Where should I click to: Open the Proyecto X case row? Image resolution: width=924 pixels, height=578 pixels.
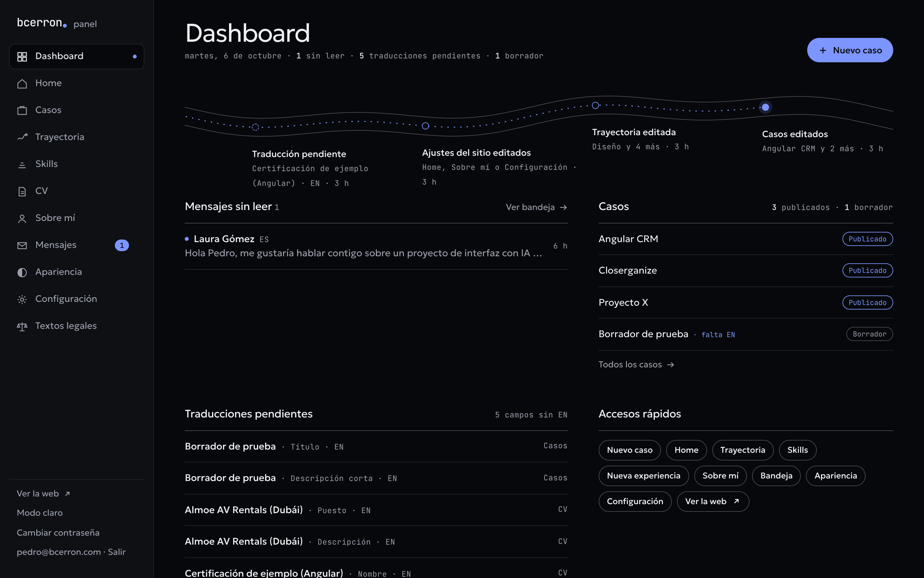click(x=746, y=302)
